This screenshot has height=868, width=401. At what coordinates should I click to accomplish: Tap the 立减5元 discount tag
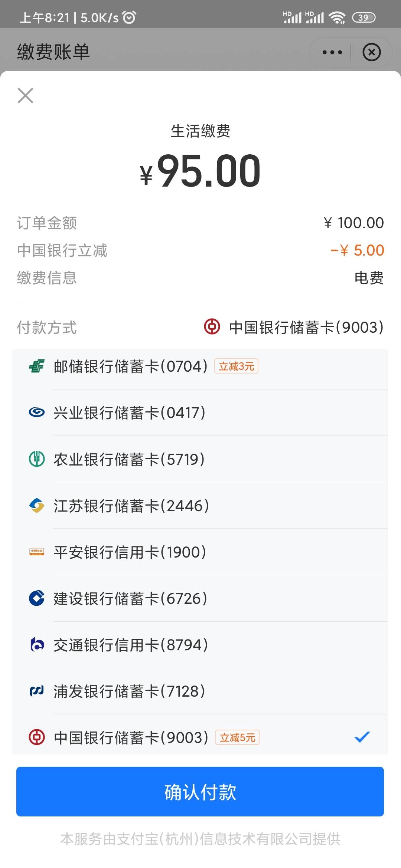click(238, 737)
